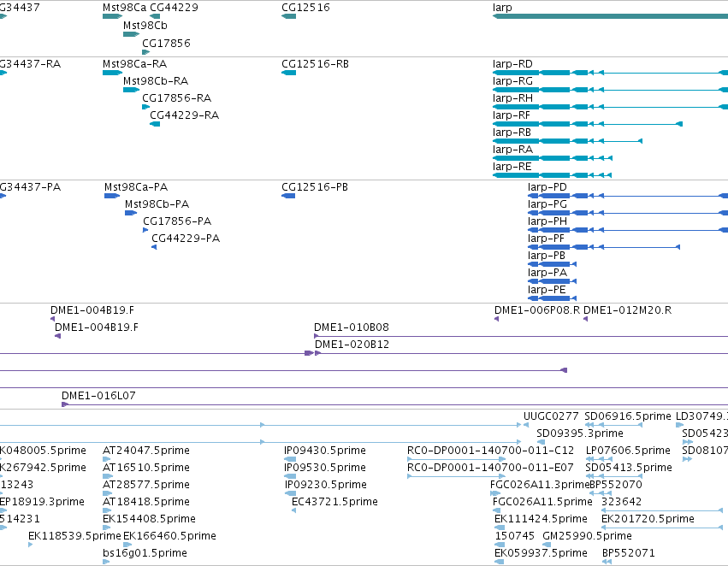Screen dimensions: 728x566
Task: Select protein larp-PH
Action: coord(547,221)
